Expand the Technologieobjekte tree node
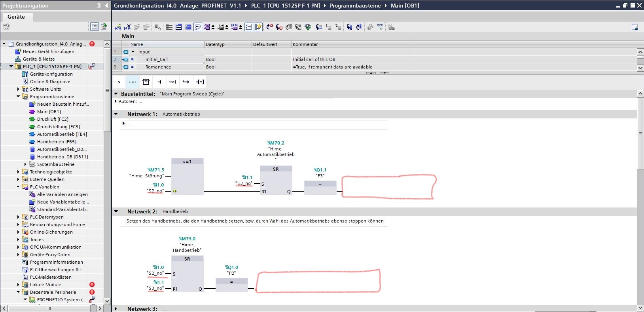644x312 pixels. click(x=18, y=172)
